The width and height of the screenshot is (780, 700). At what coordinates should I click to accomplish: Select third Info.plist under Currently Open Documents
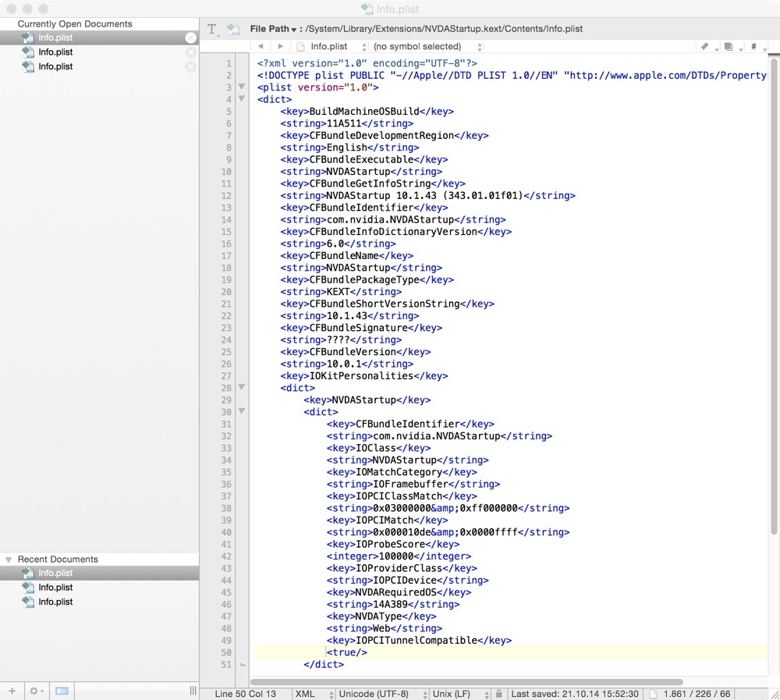(100, 66)
